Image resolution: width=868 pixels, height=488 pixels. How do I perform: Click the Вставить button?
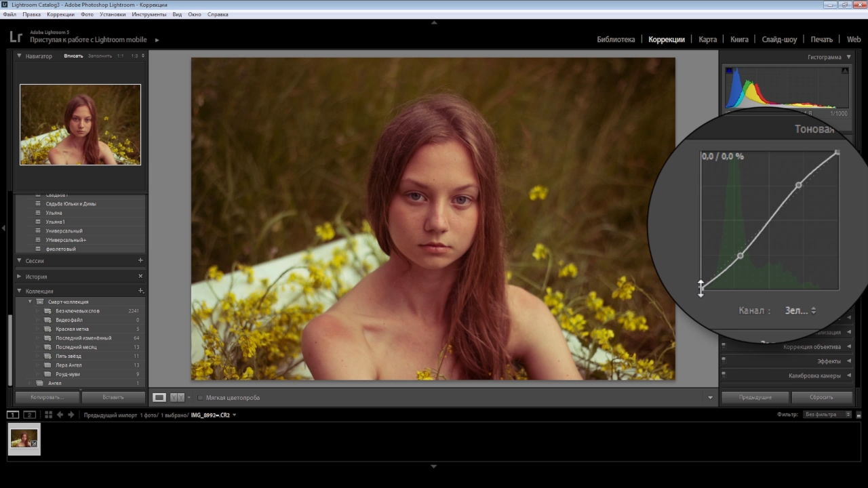(113, 397)
